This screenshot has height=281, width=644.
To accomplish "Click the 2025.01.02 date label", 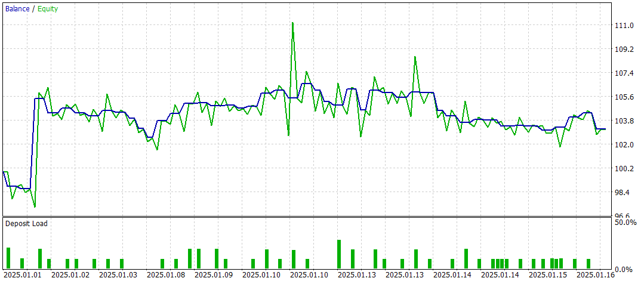I will [x=70, y=274].
